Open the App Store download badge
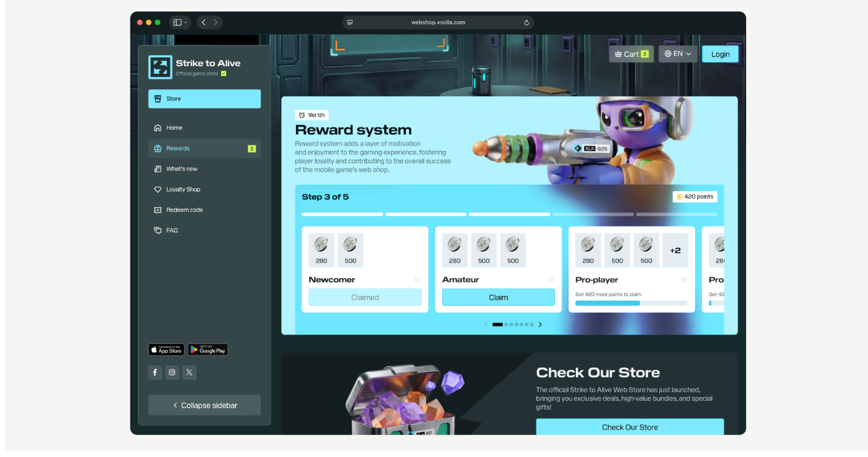Image resolution: width=868 pixels, height=457 pixels. click(x=166, y=350)
